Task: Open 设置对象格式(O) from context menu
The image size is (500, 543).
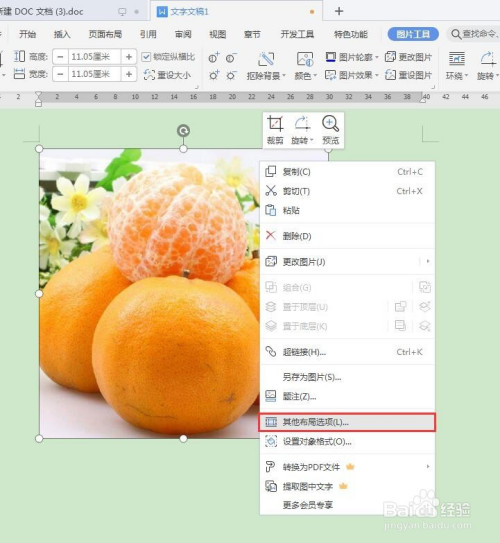Action: point(347,442)
